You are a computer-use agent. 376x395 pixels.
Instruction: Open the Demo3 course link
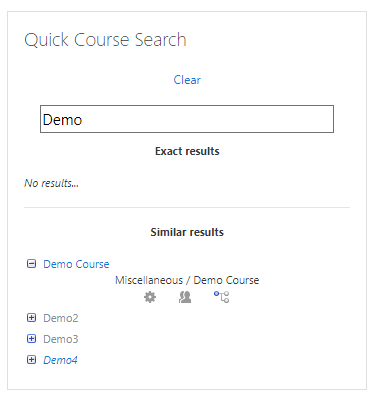click(61, 339)
